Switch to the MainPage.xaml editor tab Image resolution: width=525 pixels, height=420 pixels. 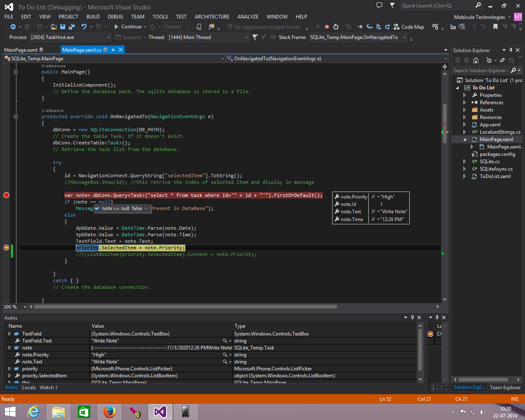pyautogui.click(x=21, y=50)
